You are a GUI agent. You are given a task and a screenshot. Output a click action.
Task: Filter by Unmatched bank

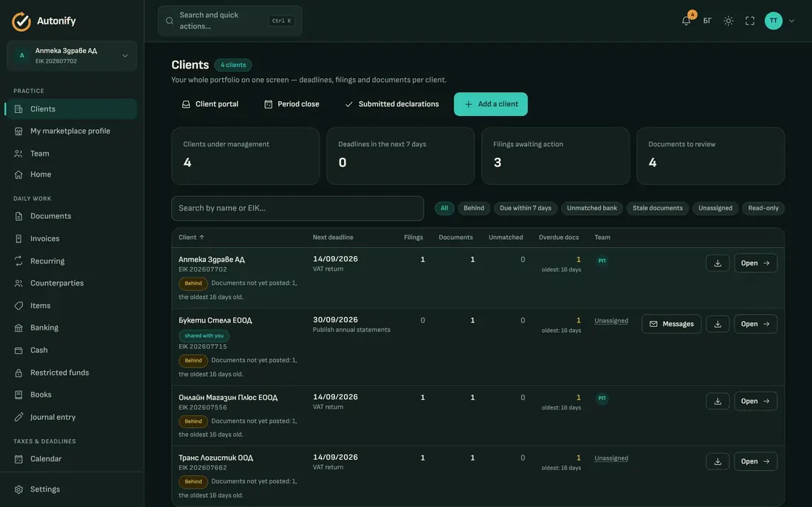click(x=592, y=208)
